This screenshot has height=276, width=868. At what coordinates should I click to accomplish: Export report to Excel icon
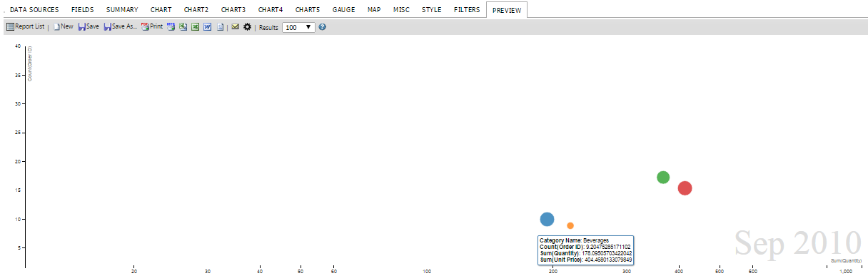[x=195, y=26]
